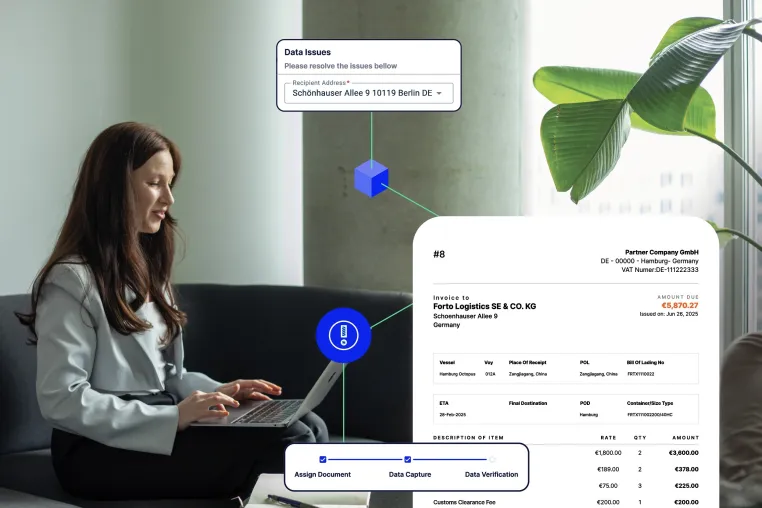The image size is (762, 508).
Task: Click the QTY column header
Action: (x=640, y=438)
